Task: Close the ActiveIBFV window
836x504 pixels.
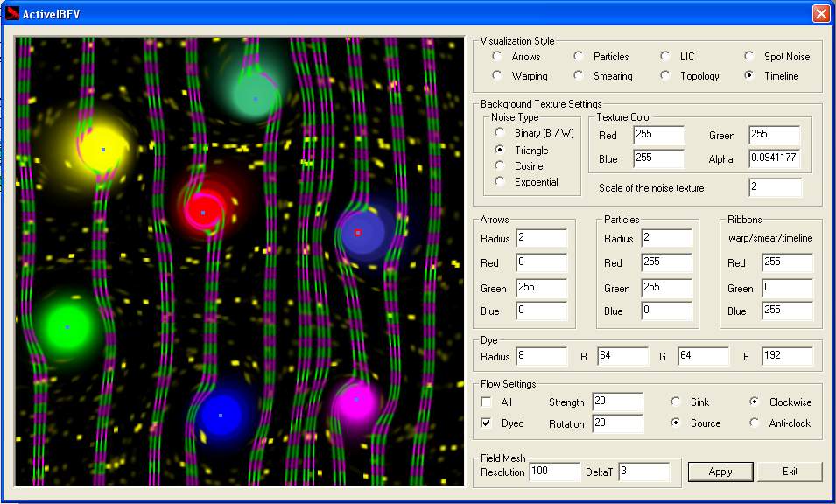Action: click(820, 13)
